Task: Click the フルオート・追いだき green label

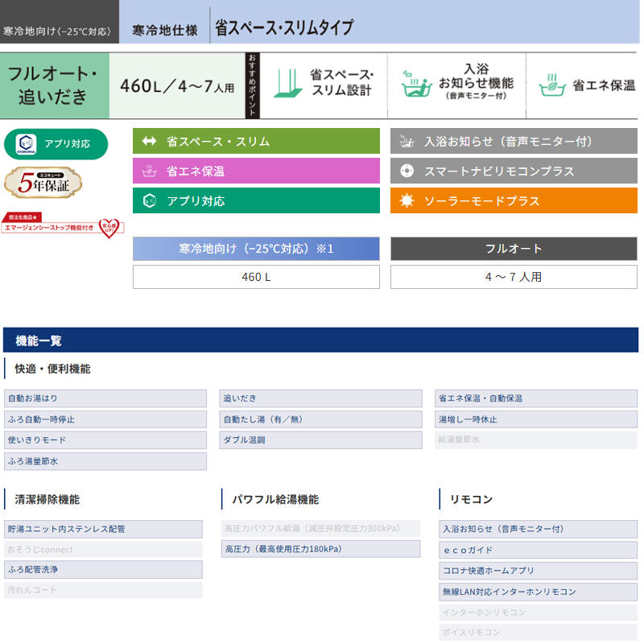Action: 55,85
